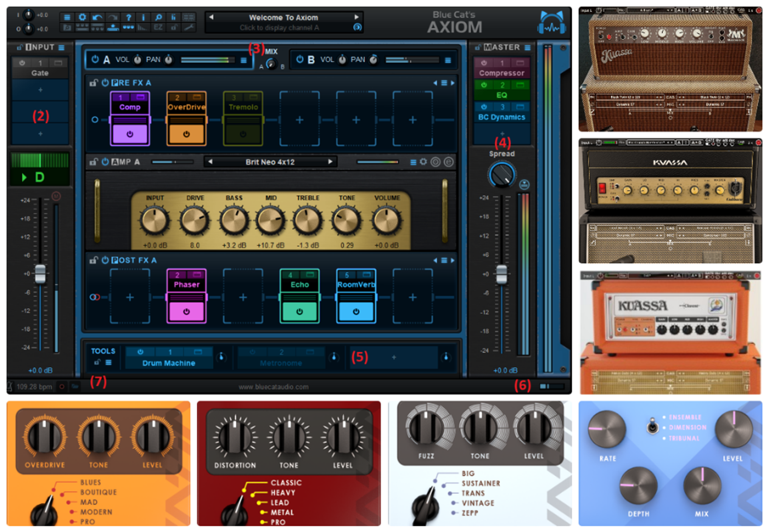
Task: Add effect in empty first POST FX slot
Action: (130, 297)
